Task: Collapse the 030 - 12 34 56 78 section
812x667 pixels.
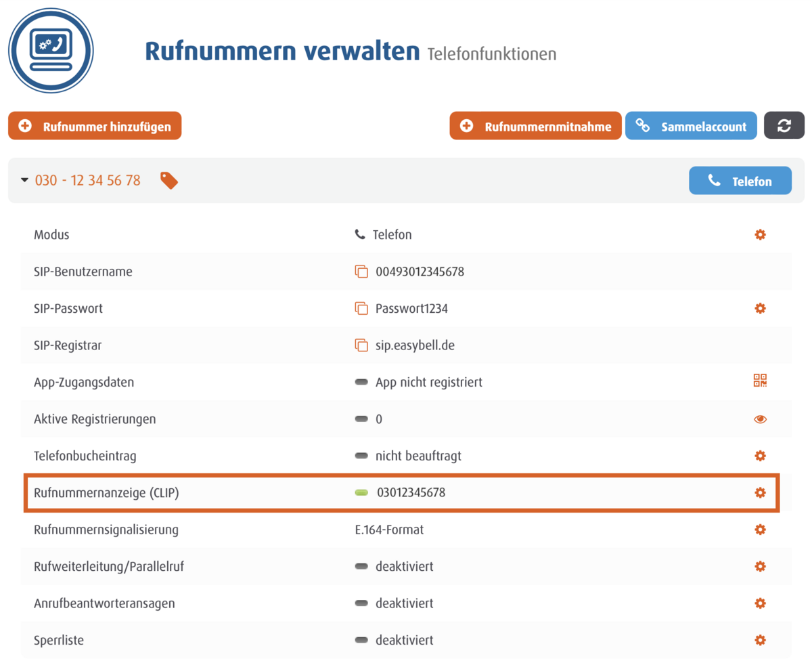Action: pyautogui.click(x=25, y=180)
